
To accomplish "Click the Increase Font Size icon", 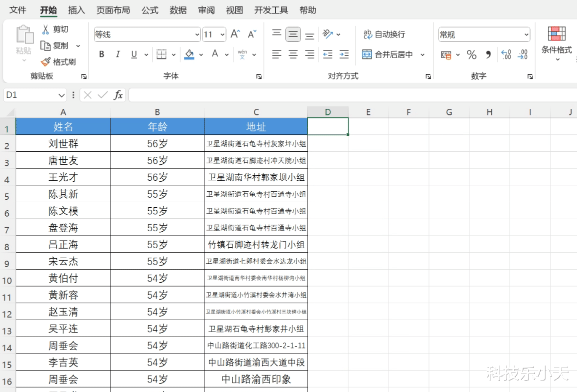I will point(235,34).
